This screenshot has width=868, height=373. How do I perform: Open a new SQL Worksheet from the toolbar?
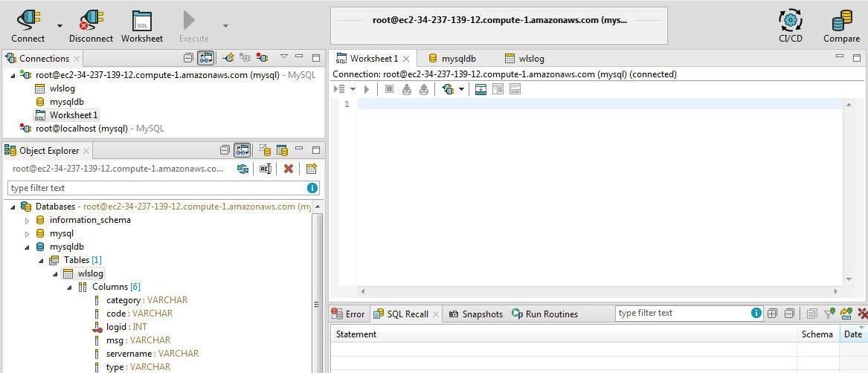142,27
